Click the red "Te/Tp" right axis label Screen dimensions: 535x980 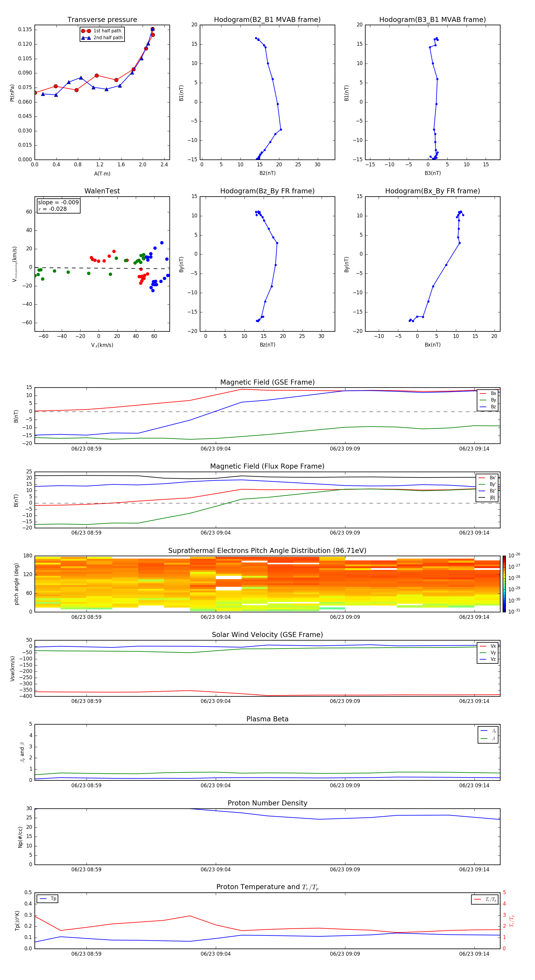(512, 921)
